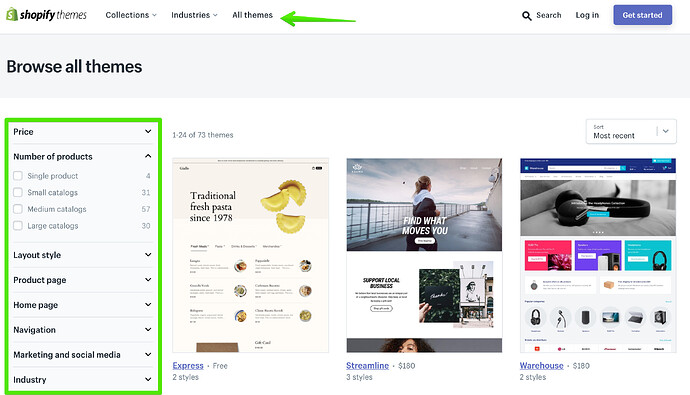Click the Streamline theme link

click(x=367, y=366)
